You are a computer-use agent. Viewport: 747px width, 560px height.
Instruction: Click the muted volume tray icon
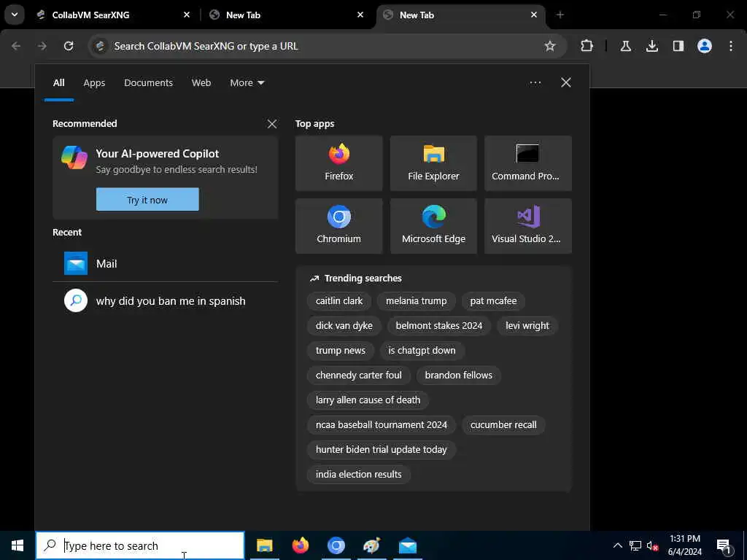[652, 545]
